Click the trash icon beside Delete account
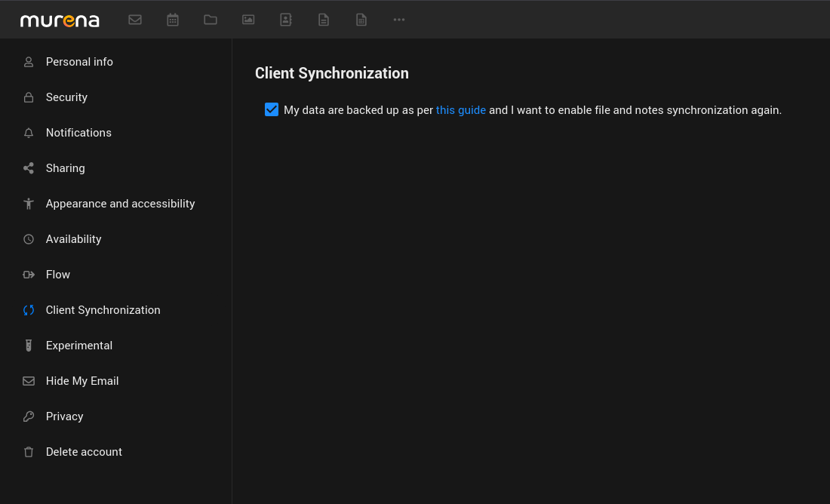Screen dimensions: 830x504 [x=29, y=452]
